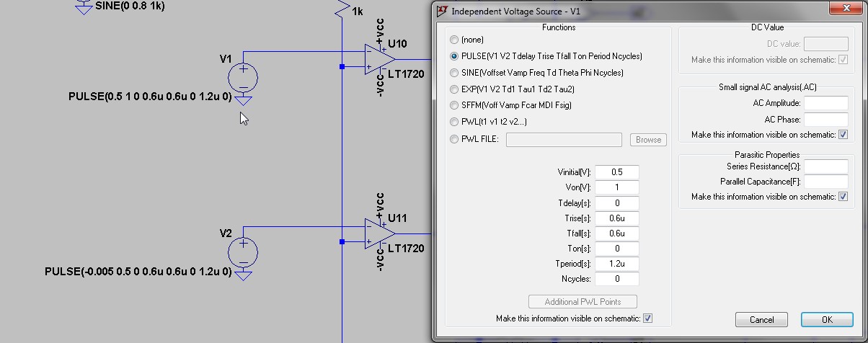
Task: Toggle Small signal AC visibility checkbox
Action: click(x=843, y=135)
